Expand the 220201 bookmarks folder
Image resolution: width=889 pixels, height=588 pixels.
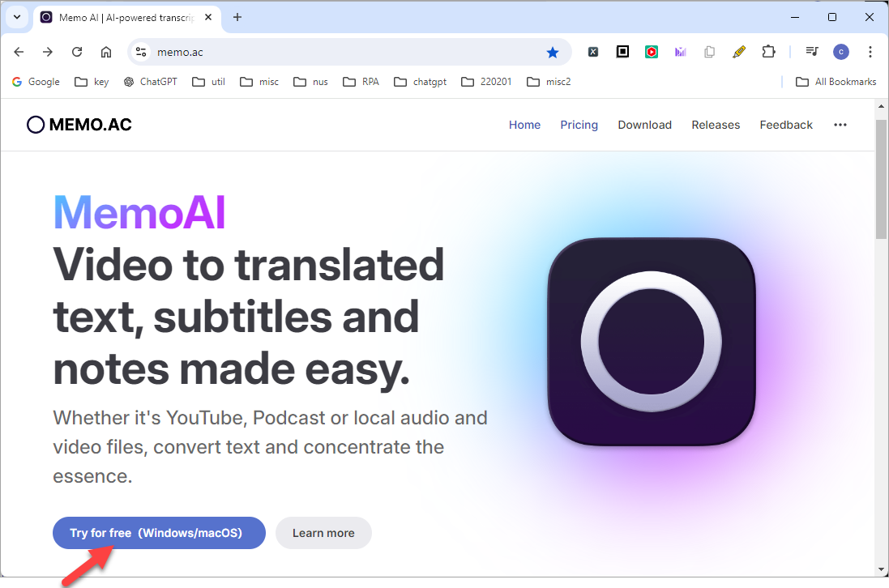[x=486, y=82]
